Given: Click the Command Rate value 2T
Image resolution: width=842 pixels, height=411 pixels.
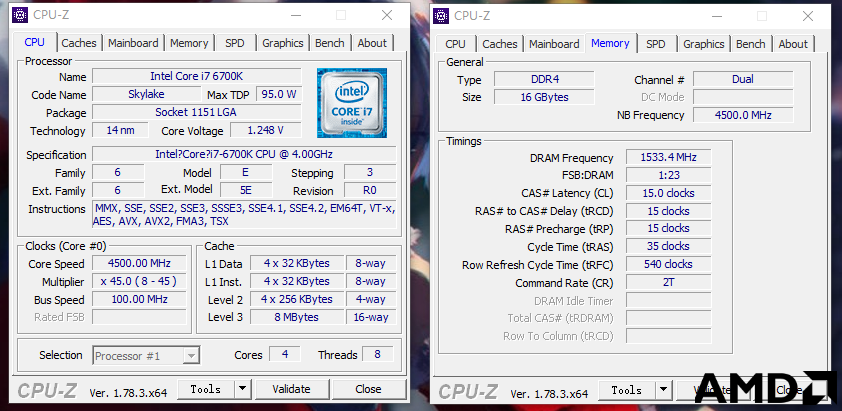Looking at the screenshot, I should 669,282.
